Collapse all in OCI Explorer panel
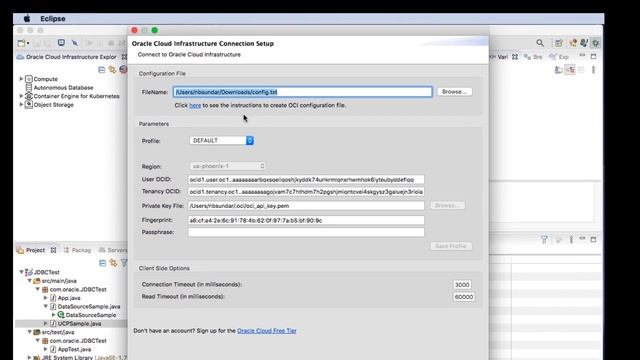This screenshot has width=640, height=360. click(102, 70)
